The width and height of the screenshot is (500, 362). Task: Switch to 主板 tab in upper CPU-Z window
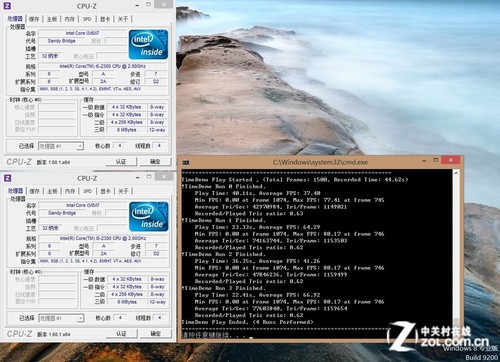pos(52,19)
